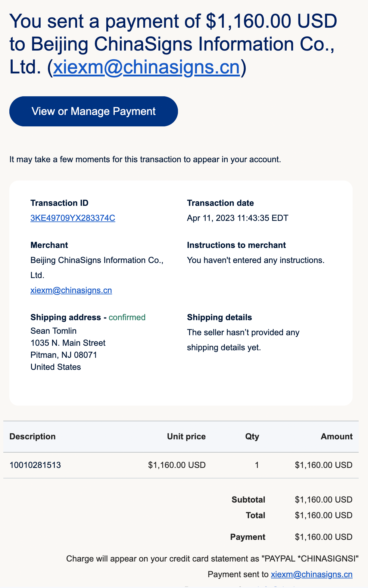368x588 pixels.
Task: Click the "Instructions to merchant" heading
Action: [x=236, y=245]
